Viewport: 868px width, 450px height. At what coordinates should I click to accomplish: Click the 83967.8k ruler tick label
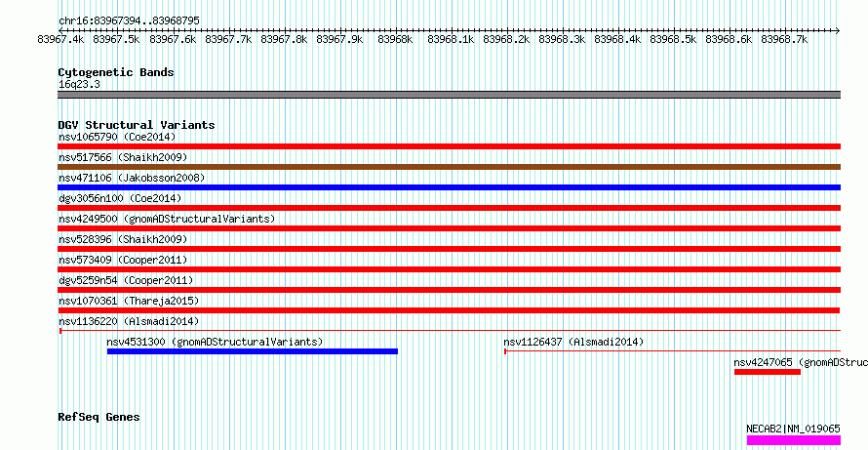(284, 39)
